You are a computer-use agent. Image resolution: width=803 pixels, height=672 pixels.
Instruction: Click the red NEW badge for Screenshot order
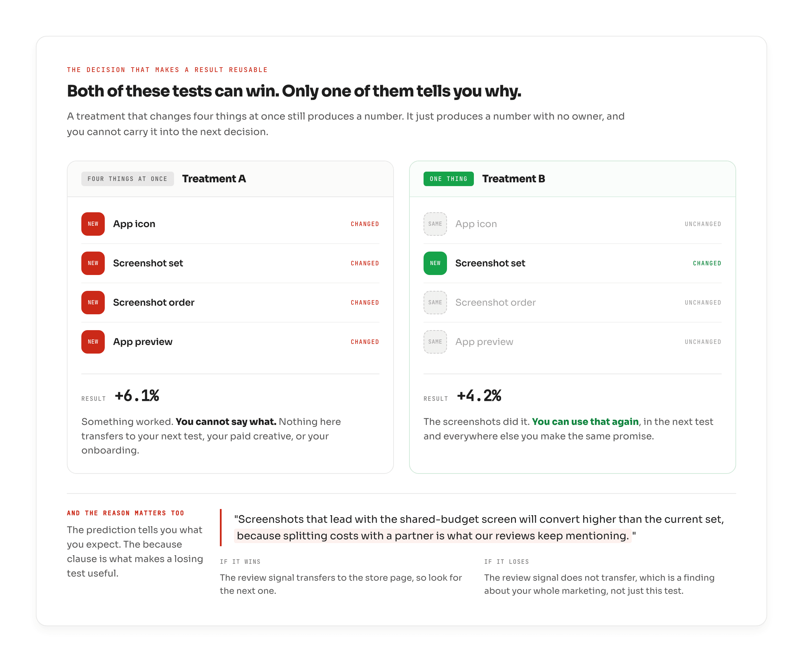(93, 303)
